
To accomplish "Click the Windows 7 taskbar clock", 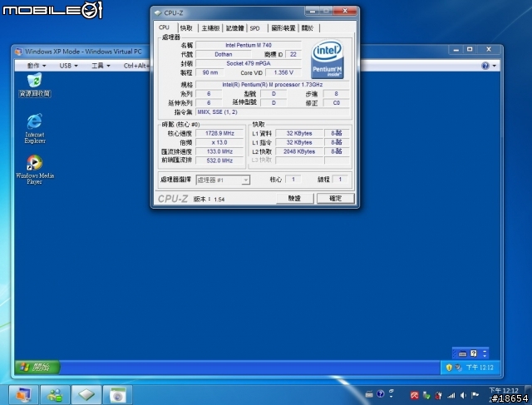I will click(x=504, y=394).
